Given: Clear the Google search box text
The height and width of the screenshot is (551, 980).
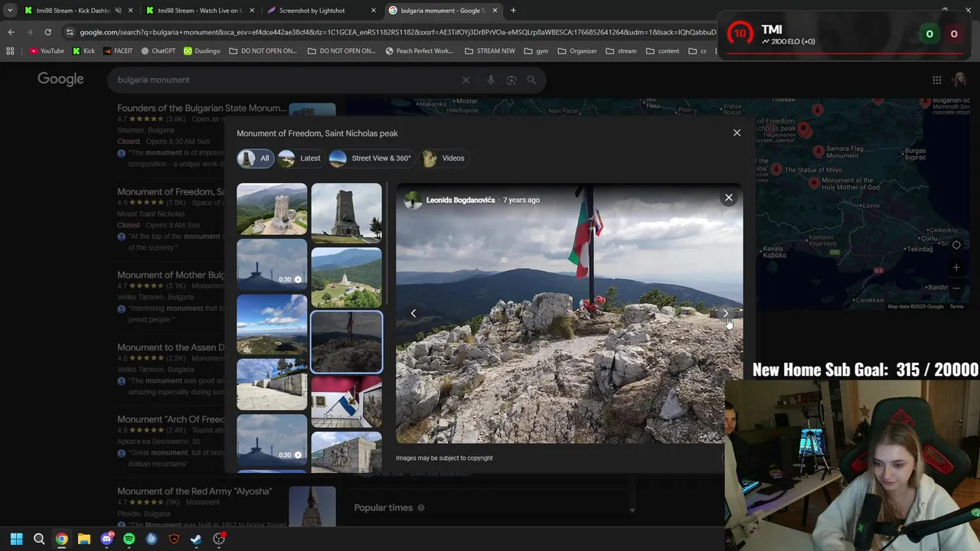Looking at the screenshot, I should 465,80.
